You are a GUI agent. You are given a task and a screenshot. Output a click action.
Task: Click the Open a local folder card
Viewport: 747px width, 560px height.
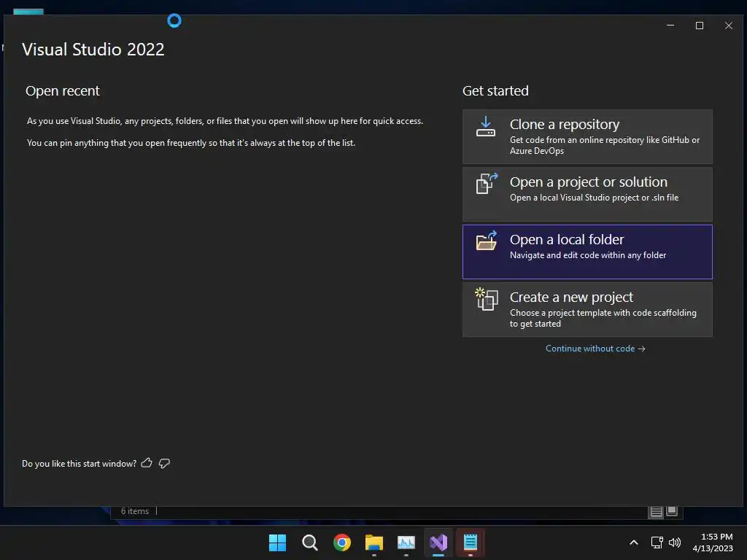(x=587, y=252)
